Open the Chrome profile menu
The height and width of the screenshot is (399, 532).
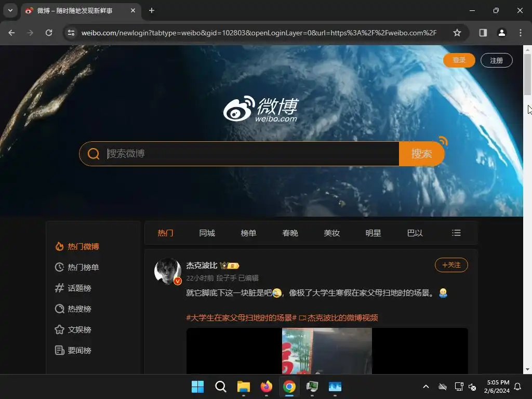(x=502, y=33)
